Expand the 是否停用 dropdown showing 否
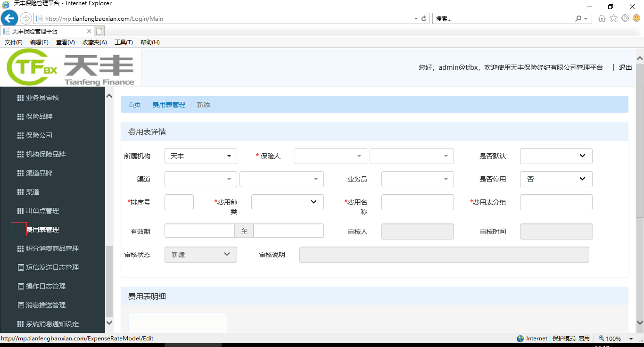 556,179
